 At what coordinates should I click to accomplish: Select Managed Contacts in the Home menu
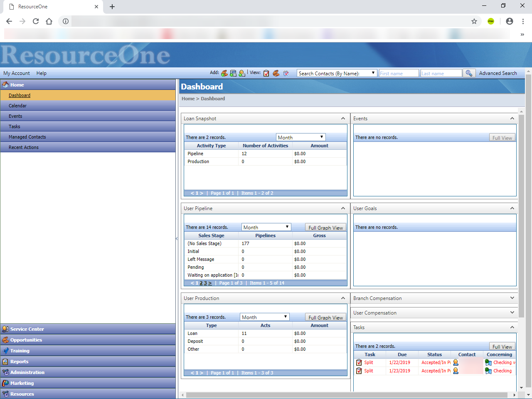(x=27, y=137)
